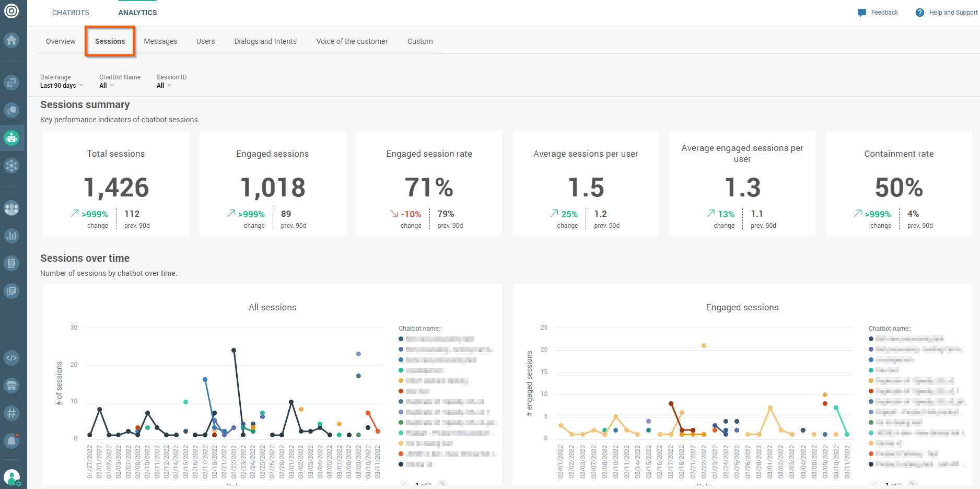Expand the ChatBot Name filter

[106, 85]
